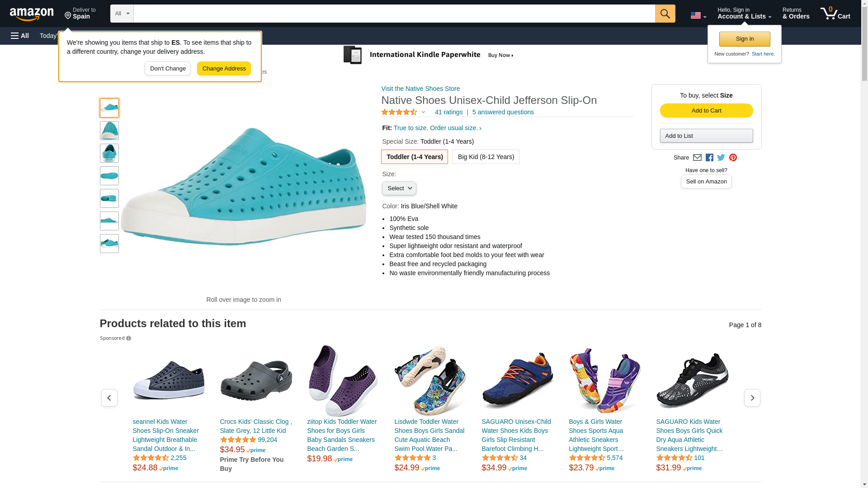Image resolution: width=868 pixels, height=488 pixels.
Task: Select Toddler (1-4 Years) size option
Action: 414,157
